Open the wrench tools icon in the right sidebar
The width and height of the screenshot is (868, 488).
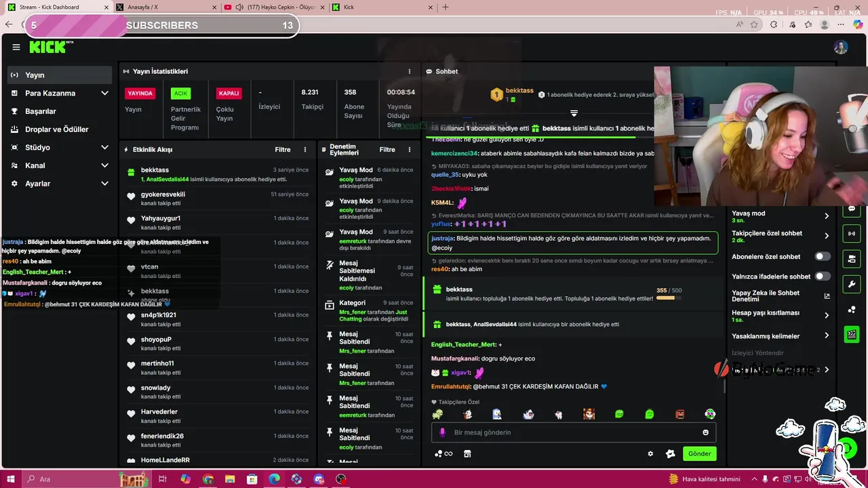852,284
